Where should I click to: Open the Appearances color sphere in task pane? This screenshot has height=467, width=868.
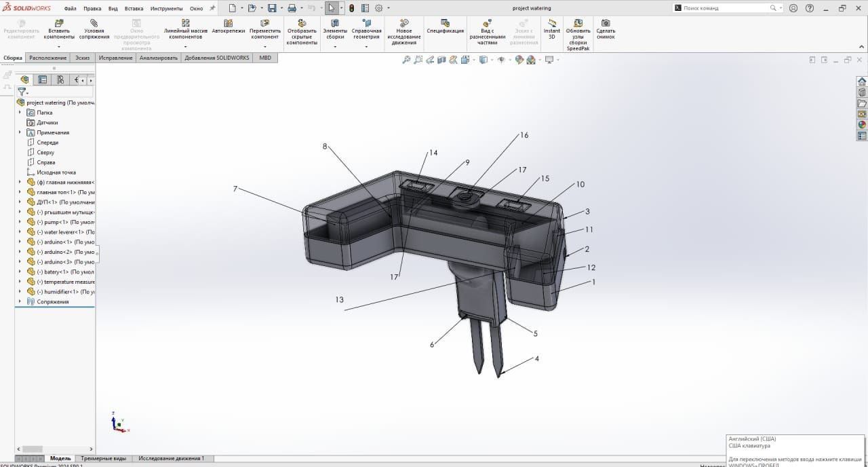click(x=862, y=125)
